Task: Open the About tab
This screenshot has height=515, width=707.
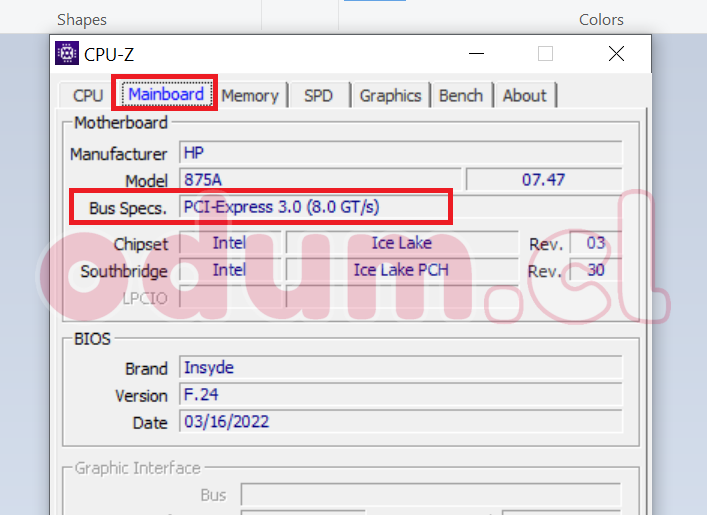Action: [x=525, y=96]
